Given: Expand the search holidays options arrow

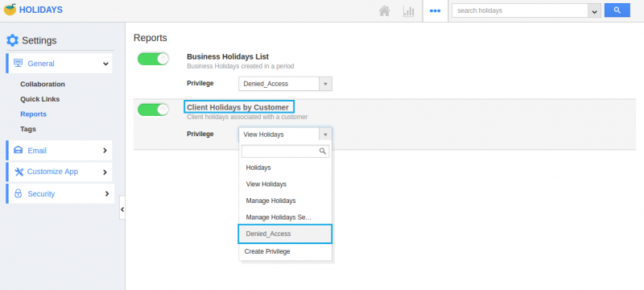Looking at the screenshot, I should [x=594, y=11].
